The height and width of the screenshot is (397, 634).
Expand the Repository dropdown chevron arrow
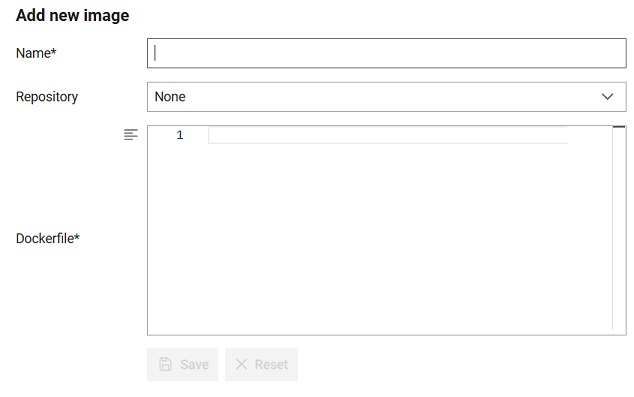click(x=607, y=97)
